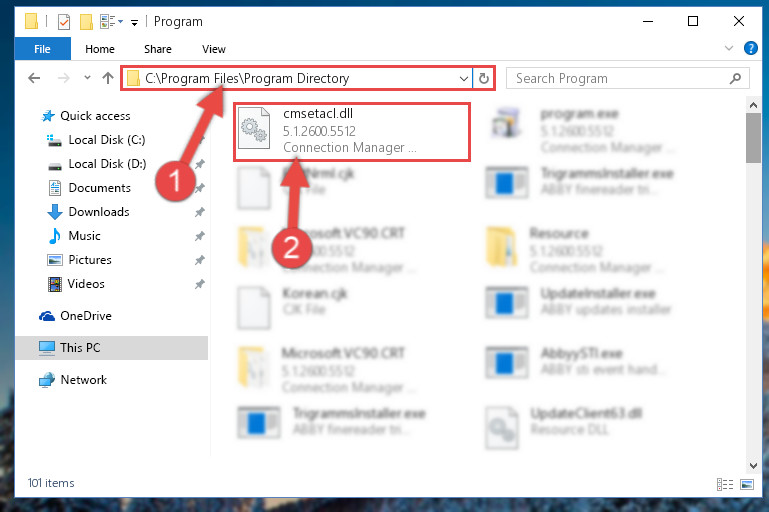Viewport: 769px width, 512px height.
Task: Select the UpdateInstaller.exe file
Action: click(x=578, y=301)
